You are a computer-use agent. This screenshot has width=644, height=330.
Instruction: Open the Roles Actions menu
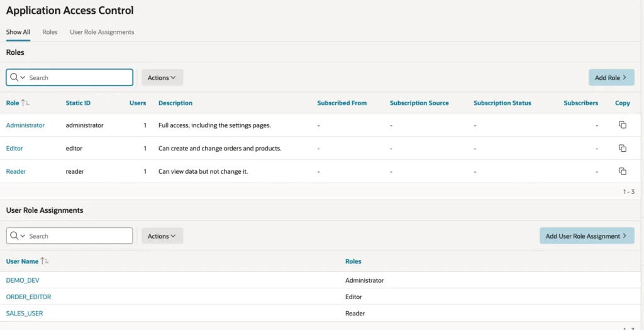click(x=162, y=77)
